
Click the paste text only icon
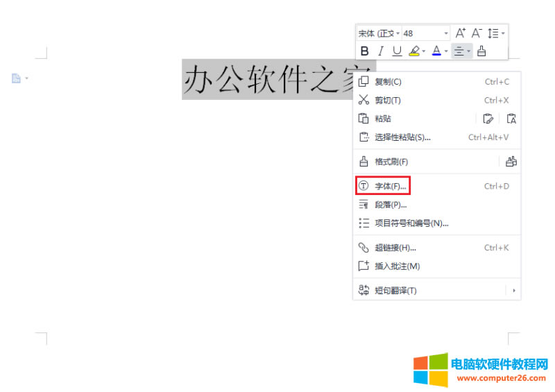(511, 119)
